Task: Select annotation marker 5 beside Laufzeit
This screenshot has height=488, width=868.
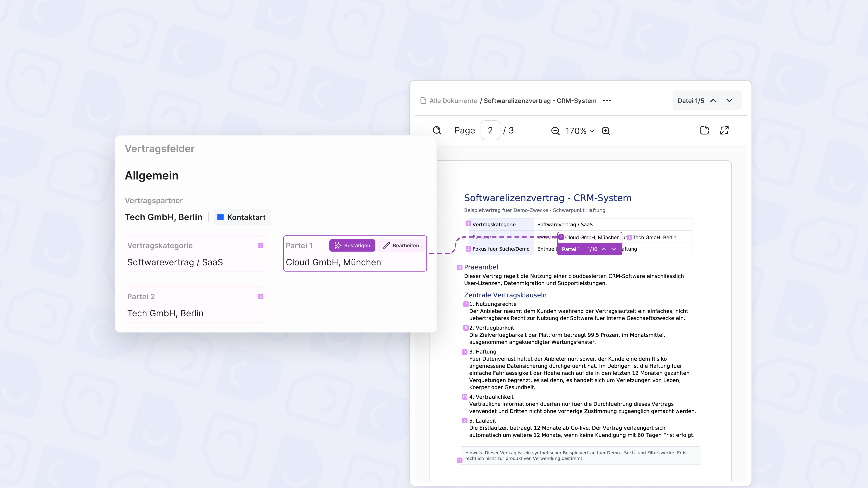Action: pos(465,421)
